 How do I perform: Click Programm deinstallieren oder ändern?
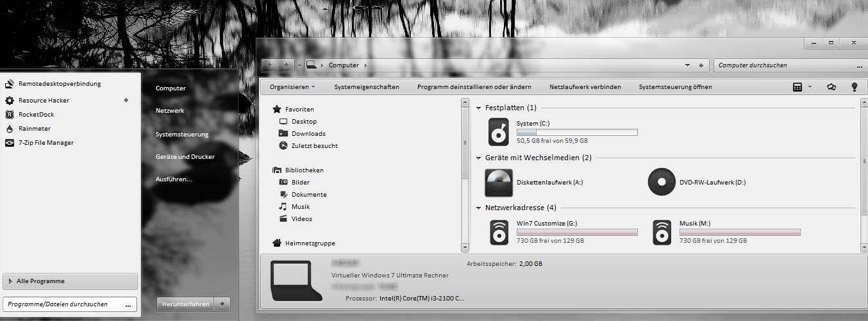coord(474,87)
